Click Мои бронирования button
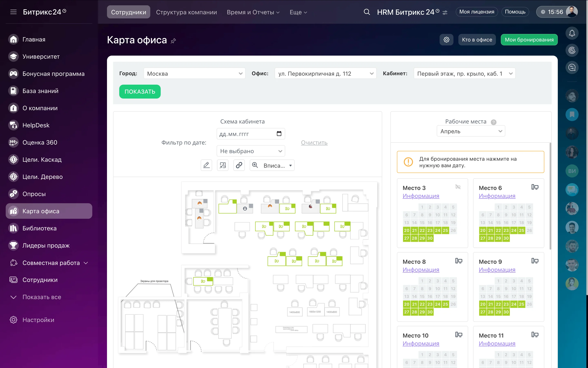588x368 pixels. (529, 40)
